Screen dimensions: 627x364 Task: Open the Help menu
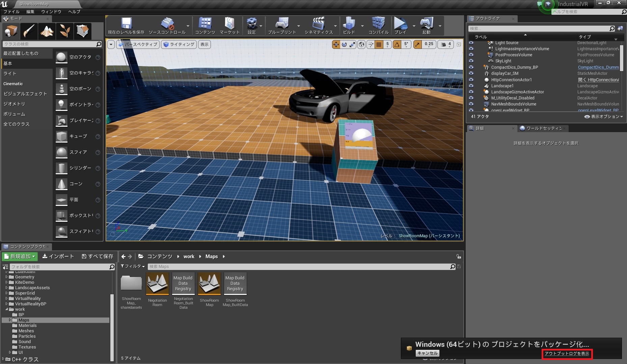pos(74,11)
